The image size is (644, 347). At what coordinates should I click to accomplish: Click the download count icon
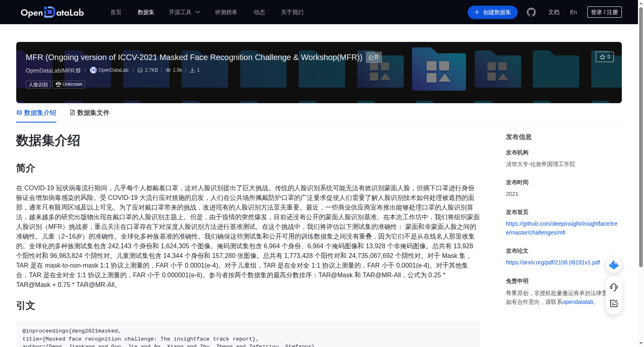192,70
